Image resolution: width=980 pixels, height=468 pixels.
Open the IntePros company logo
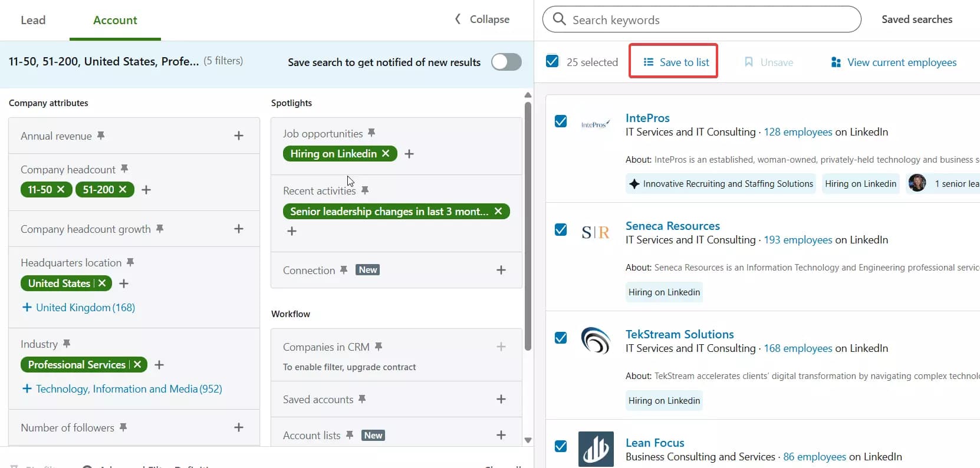(x=596, y=124)
